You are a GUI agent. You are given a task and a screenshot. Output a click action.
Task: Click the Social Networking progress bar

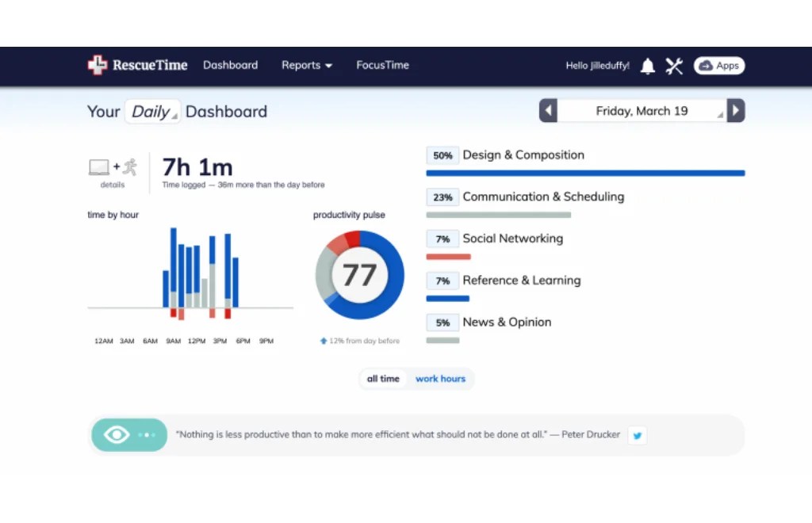(x=448, y=256)
